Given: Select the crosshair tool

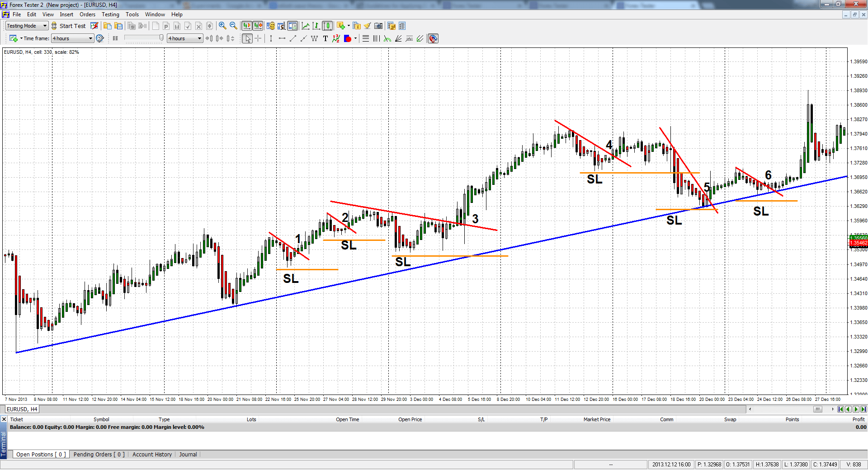Looking at the screenshot, I should 258,39.
